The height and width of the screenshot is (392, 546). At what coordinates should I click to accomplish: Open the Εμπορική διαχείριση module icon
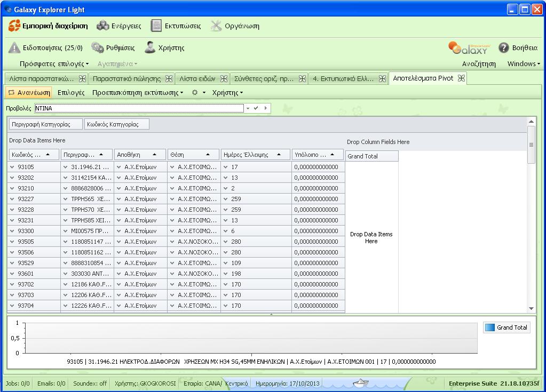click(14, 26)
